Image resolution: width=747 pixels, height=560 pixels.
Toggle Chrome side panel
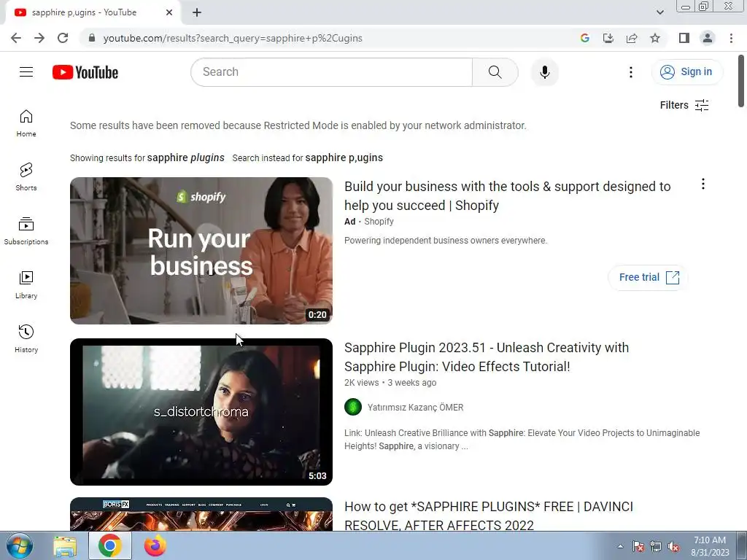point(684,38)
